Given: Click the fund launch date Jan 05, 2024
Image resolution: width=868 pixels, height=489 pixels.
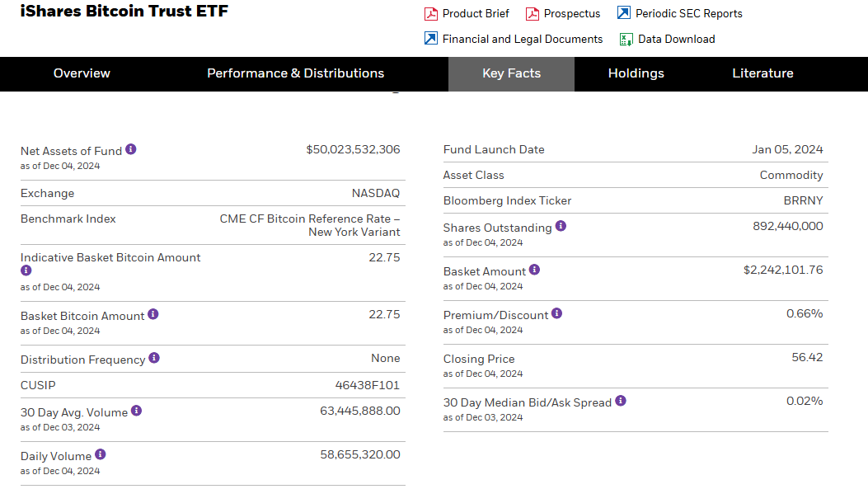Looking at the screenshot, I should (787, 149).
